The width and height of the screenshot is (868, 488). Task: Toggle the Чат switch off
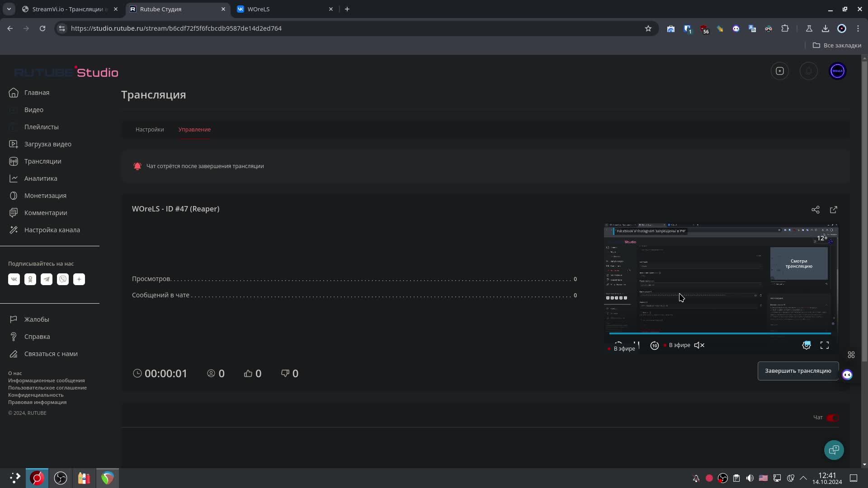pyautogui.click(x=833, y=418)
